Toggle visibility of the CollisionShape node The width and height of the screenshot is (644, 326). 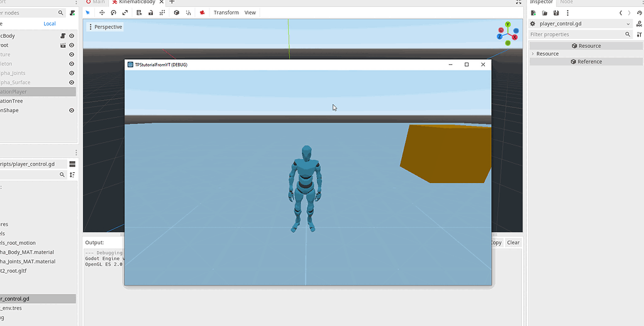coord(72,111)
